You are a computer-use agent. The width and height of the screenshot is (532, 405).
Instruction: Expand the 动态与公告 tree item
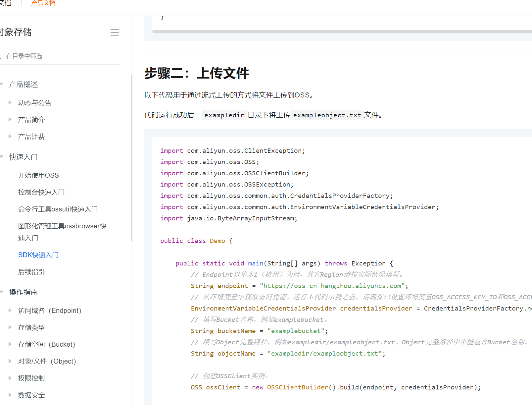coord(10,102)
